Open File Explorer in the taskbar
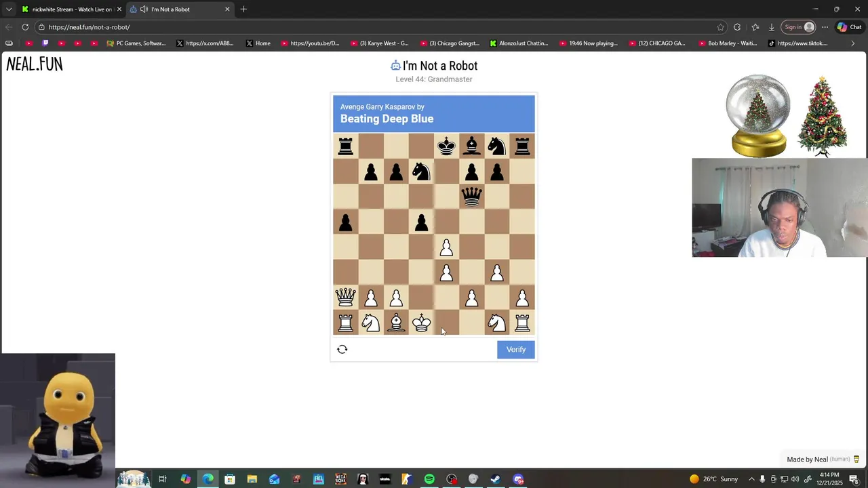 tap(252, 479)
